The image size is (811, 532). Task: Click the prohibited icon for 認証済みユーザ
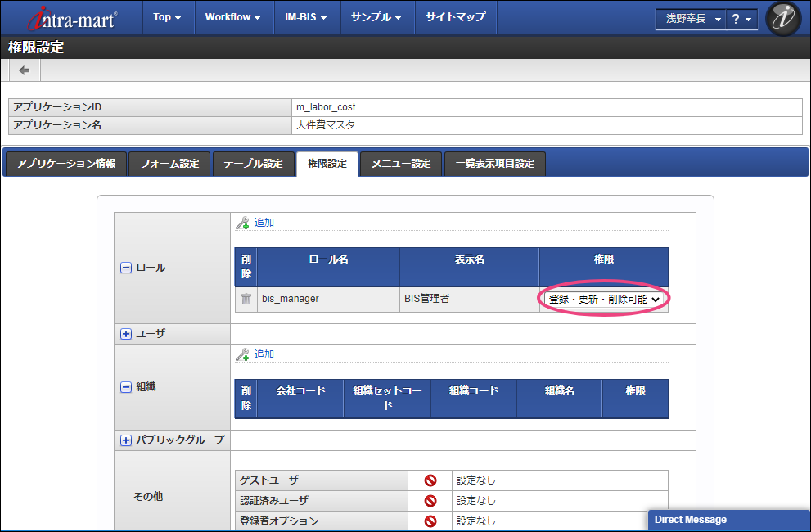430,501
